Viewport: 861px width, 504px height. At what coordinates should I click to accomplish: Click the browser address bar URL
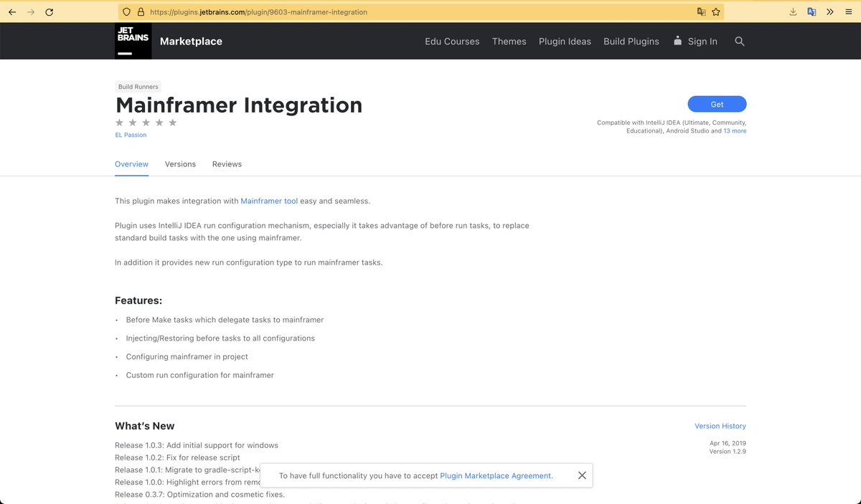pos(258,12)
